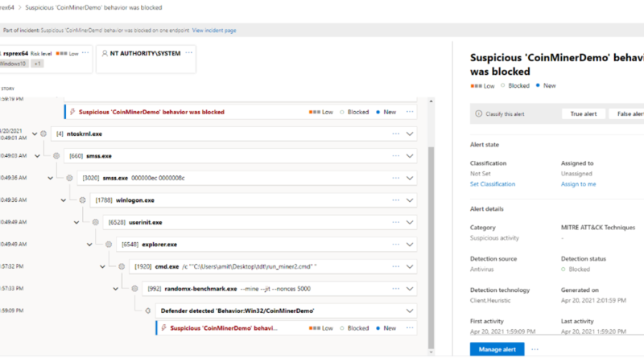
Task: Click the ntoskrnl.exe process gear icon
Action: pyautogui.click(x=43, y=134)
